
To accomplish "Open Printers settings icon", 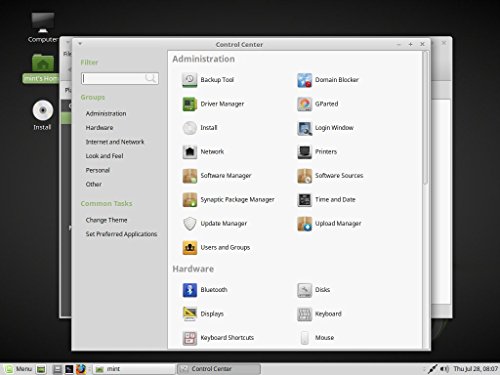I will 304,152.
